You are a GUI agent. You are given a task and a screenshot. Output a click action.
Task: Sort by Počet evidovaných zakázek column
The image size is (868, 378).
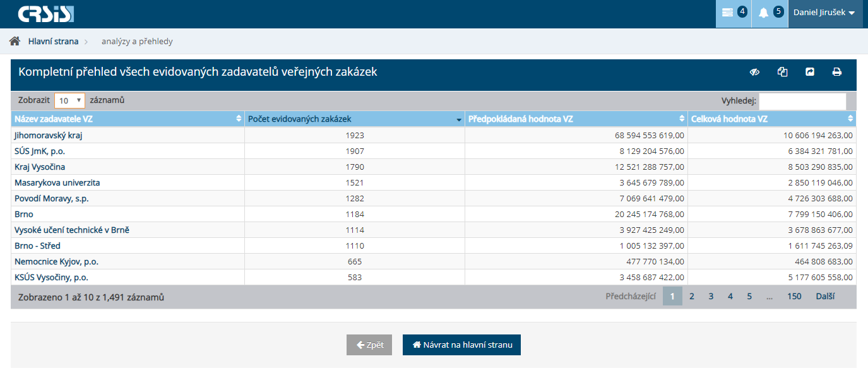click(x=354, y=119)
